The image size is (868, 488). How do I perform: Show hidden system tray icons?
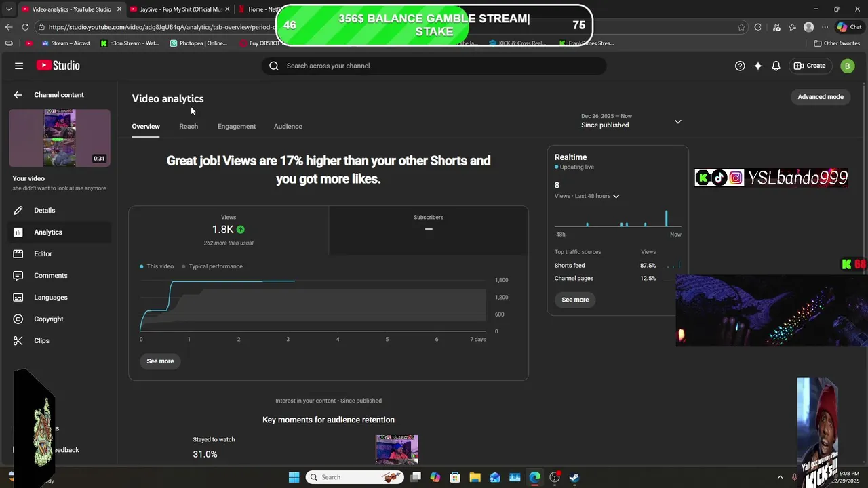tap(780, 477)
